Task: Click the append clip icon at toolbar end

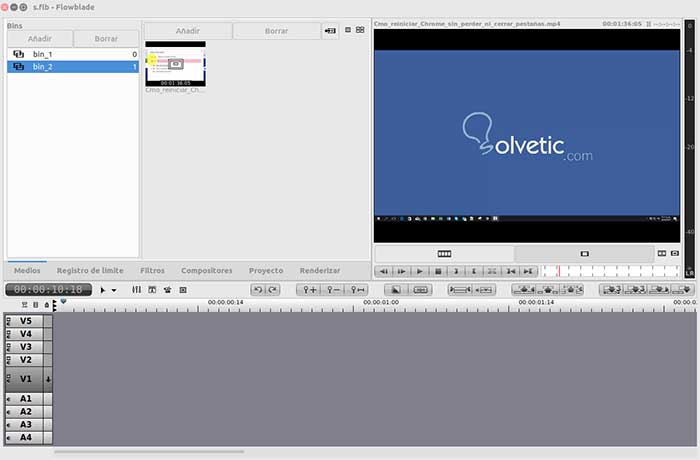Action: tap(683, 290)
